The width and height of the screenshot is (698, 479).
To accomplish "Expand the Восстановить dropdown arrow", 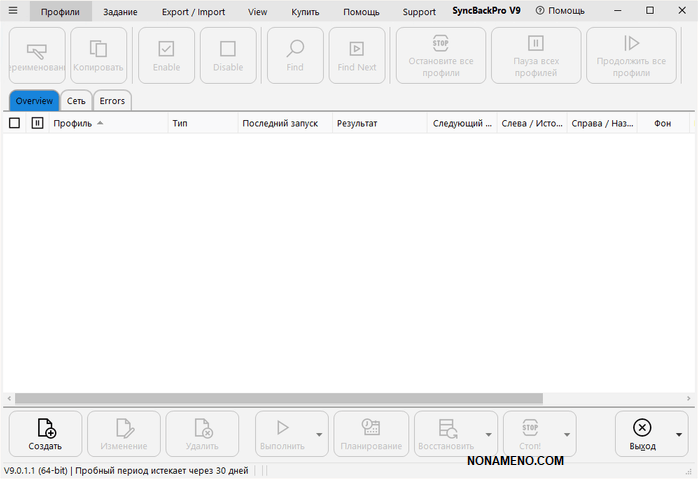I will [489, 435].
